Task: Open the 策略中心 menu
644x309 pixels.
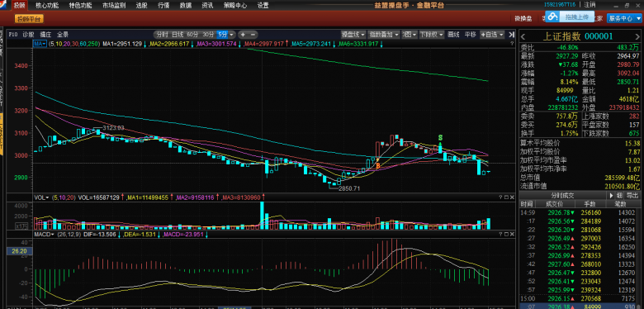Action: 235,6
